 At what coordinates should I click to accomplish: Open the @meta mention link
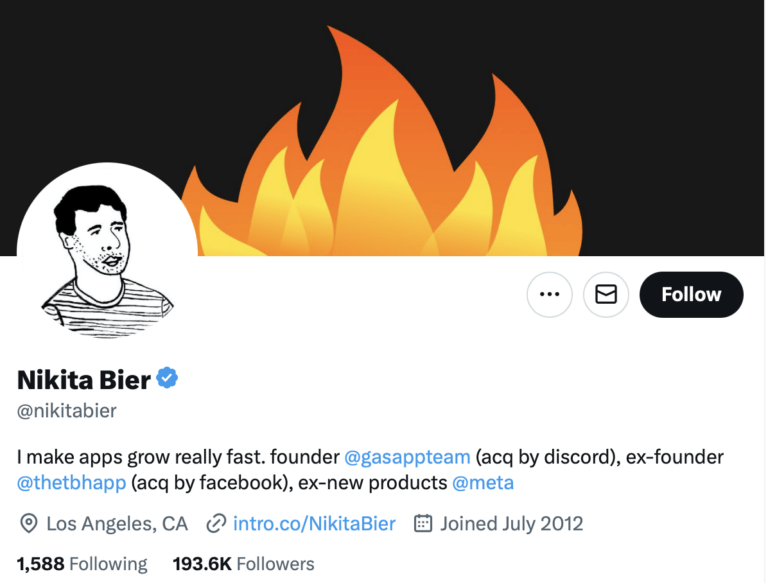pyautogui.click(x=483, y=483)
